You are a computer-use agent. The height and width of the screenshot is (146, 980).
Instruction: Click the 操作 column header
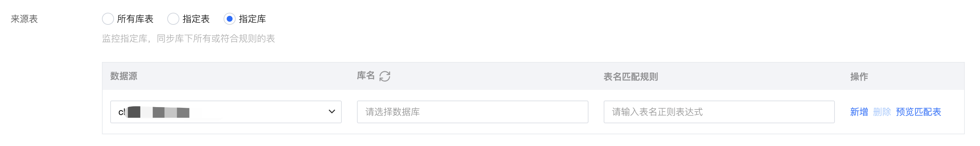pyautogui.click(x=859, y=76)
